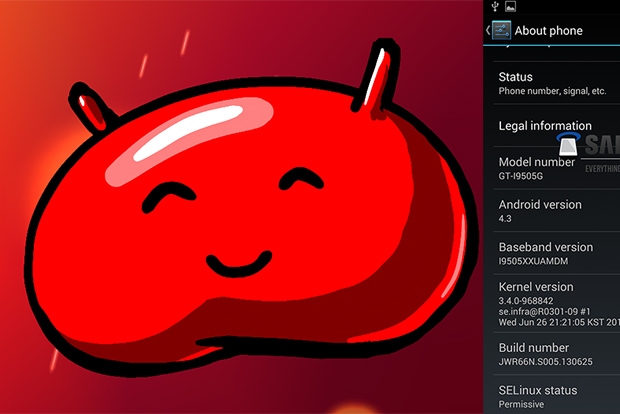Image resolution: width=620 pixels, height=414 pixels.
Task: Select the se.infra@R0301-09 #1 line
Action: tap(544, 311)
